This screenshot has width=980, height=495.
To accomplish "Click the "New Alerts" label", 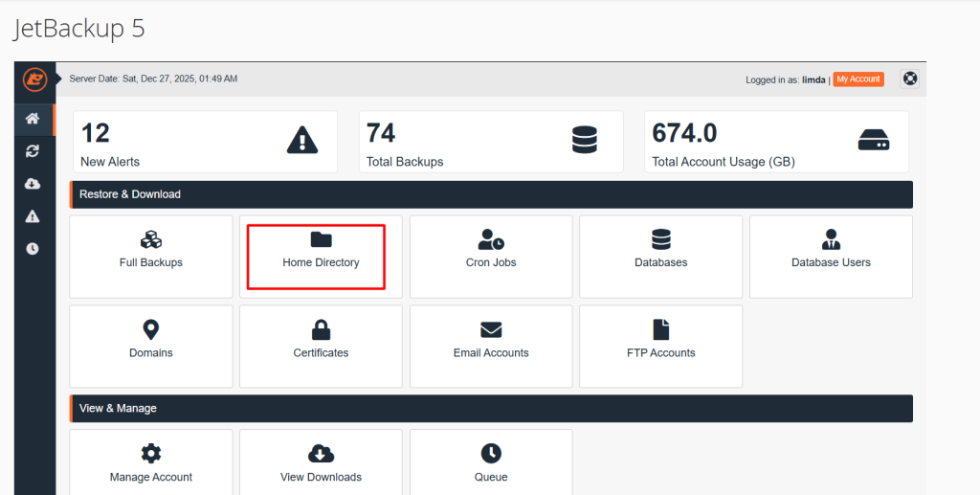I will (110, 162).
